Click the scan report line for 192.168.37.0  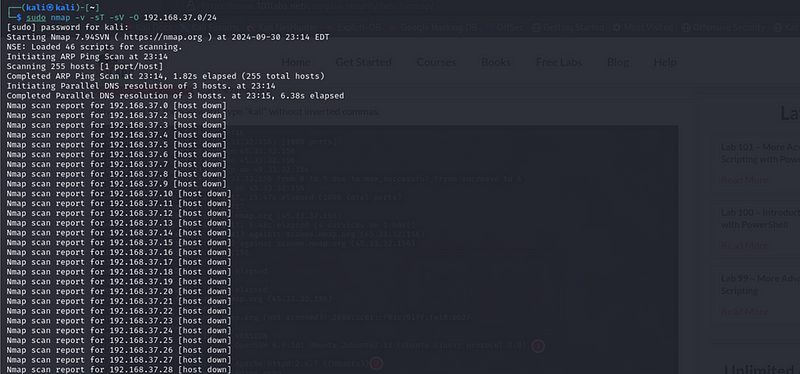(117, 106)
